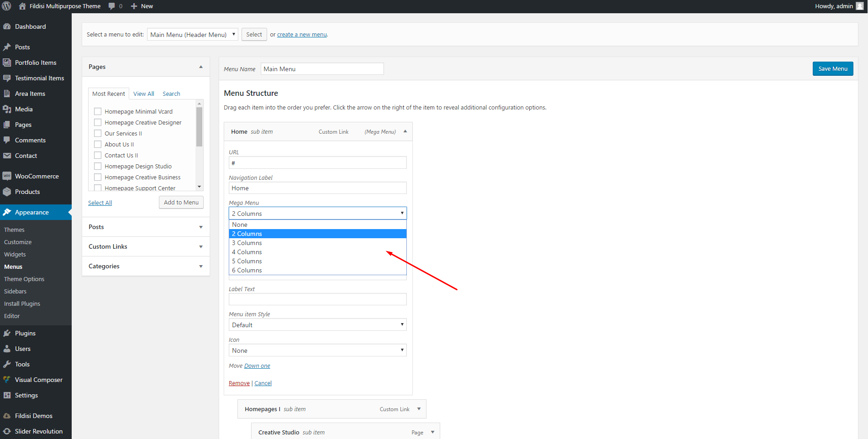
Task: Select 3 Columns option
Action: click(x=318, y=243)
